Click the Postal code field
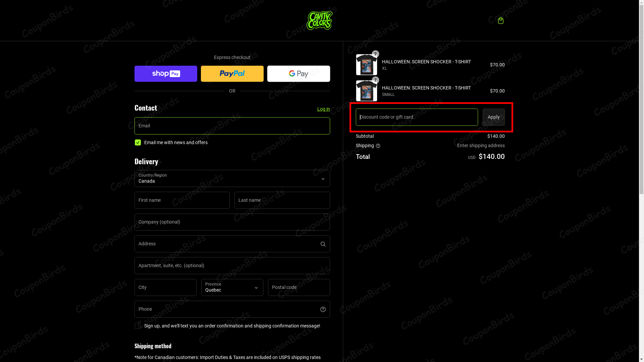This screenshot has height=362, width=644. coord(299,288)
